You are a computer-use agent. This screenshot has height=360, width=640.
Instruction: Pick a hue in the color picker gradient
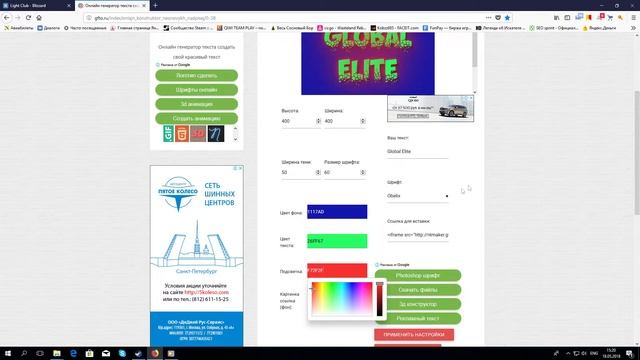click(342, 298)
